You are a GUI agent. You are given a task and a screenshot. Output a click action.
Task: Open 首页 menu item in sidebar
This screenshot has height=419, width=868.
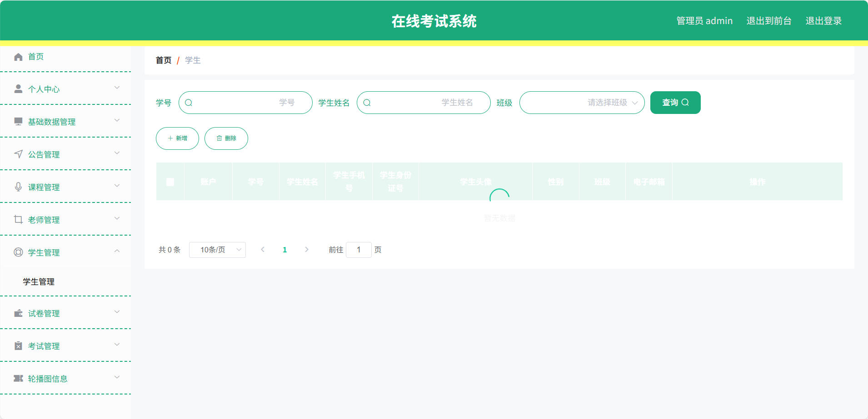(65, 57)
